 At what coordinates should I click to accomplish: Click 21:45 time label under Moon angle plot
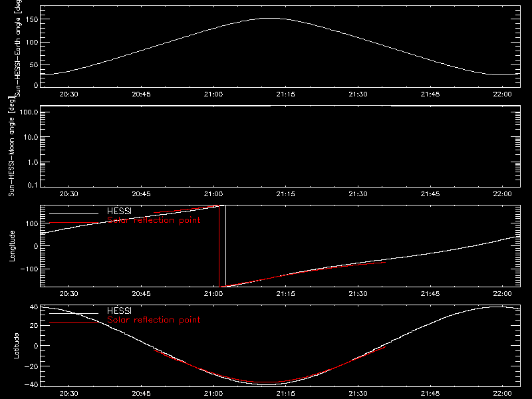(x=430, y=194)
